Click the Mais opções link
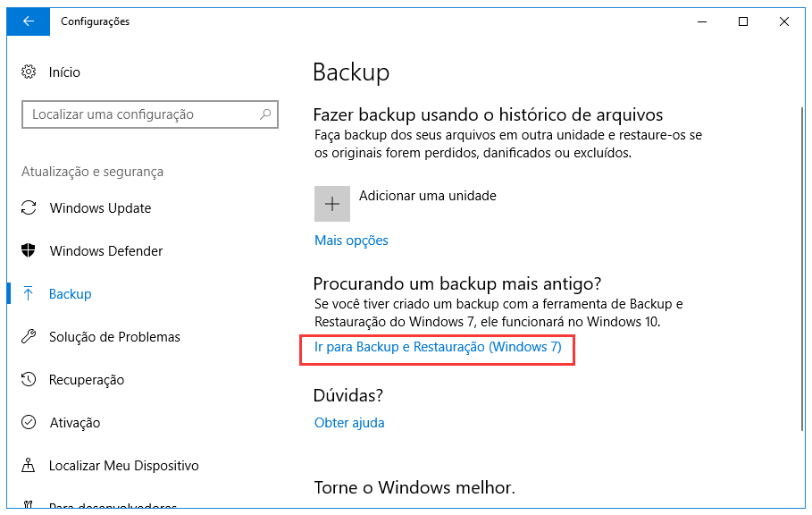 (350, 240)
